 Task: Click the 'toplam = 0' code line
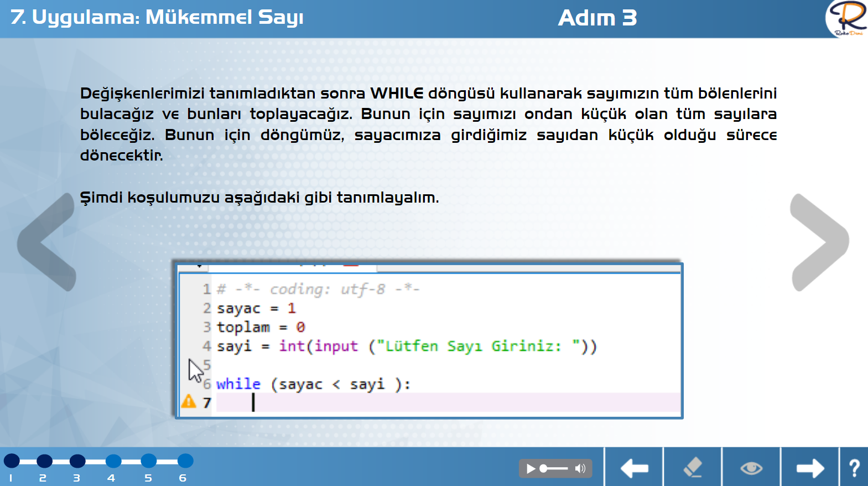(x=261, y=327)
